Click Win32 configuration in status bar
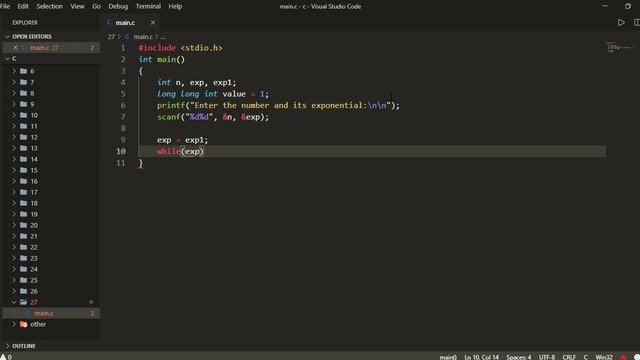 (604, 357)
